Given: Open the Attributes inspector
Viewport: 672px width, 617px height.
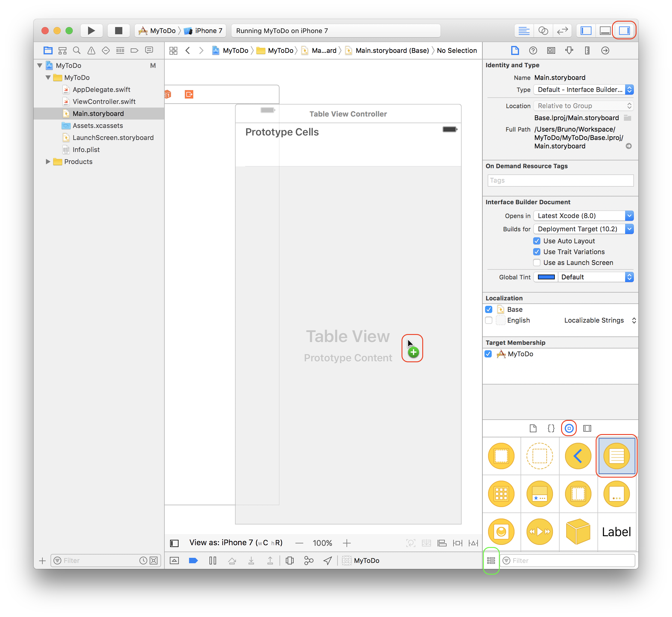Looking at the screenshot, I should [x=569, y=50].
